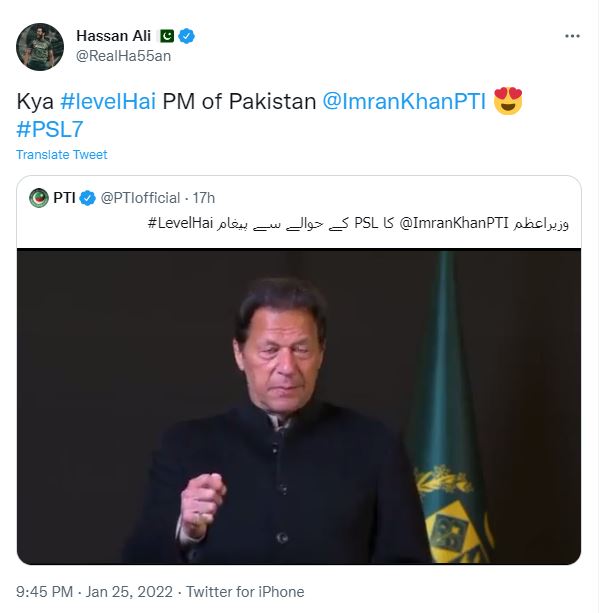Open the PTI round avatar logo
Image resolution: width=600 pixels, height=613 pixels.
(39, 198)
